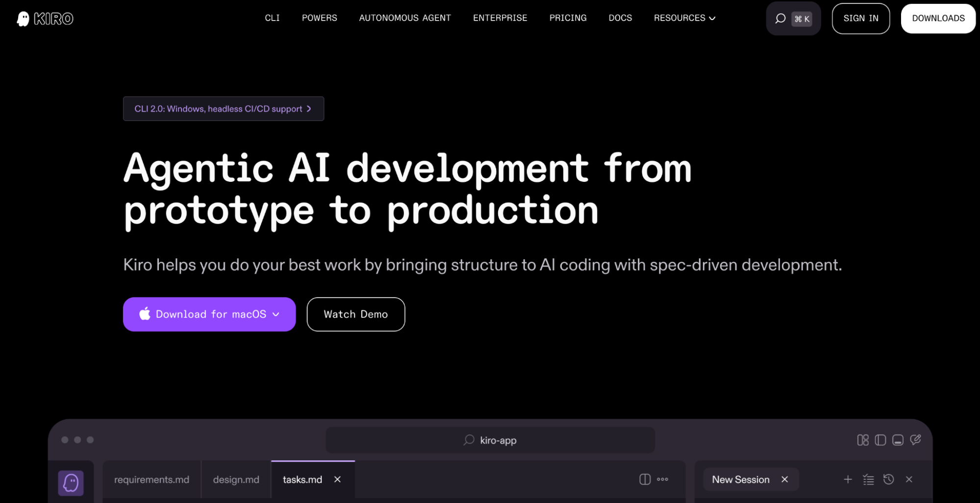Open the CLI nav link
Screen dimensions: 980x503
(x=272, y=18)
